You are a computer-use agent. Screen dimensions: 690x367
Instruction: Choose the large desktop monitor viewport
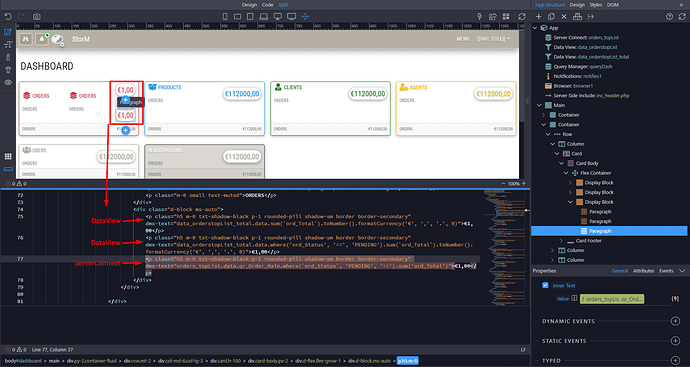click(x=291, y=16)
